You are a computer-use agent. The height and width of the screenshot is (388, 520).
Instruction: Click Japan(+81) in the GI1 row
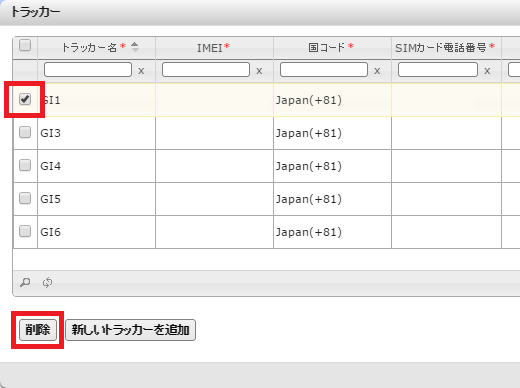click(x=309, y=100)
